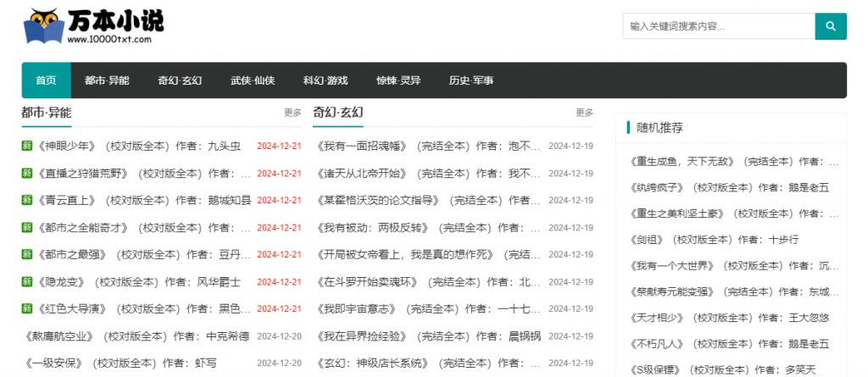Open the novel 《神眼少年》 by 九头虫
This screenshot has width=868, height=377.
(138, 147)
